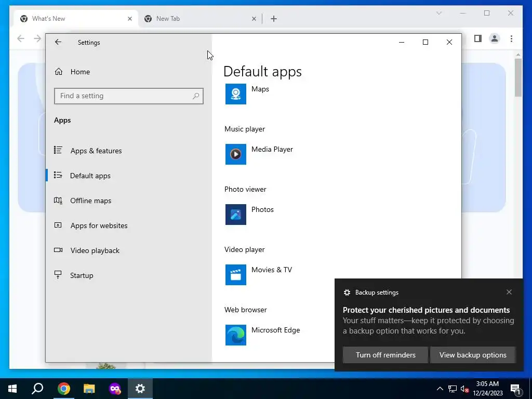Switch to the New Tab tab in Chrome
The height and width of the screenshot is (399, 532).
pos(200,19)
